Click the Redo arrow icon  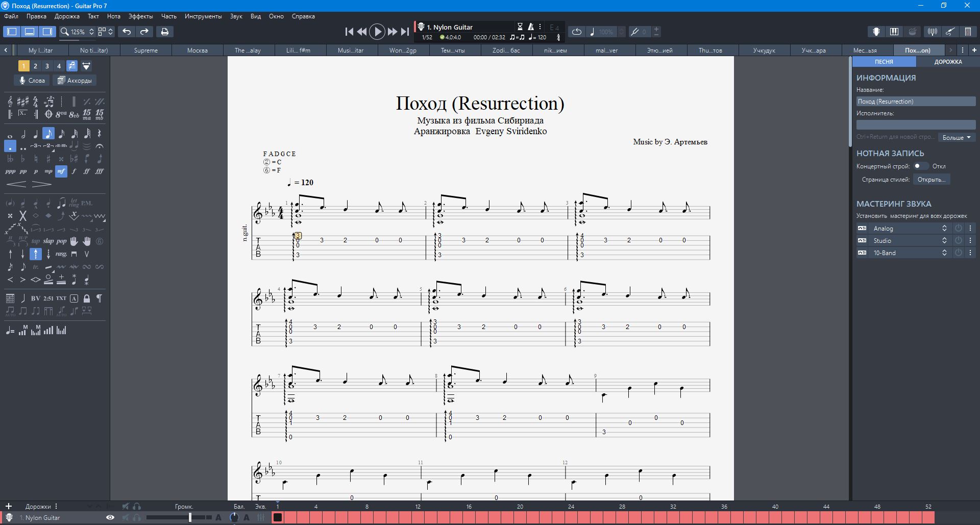pos(144,32)
